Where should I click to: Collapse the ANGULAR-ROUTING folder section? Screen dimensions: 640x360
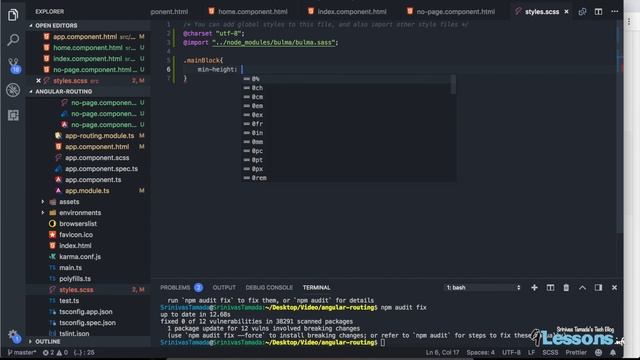tap(63, 91)
